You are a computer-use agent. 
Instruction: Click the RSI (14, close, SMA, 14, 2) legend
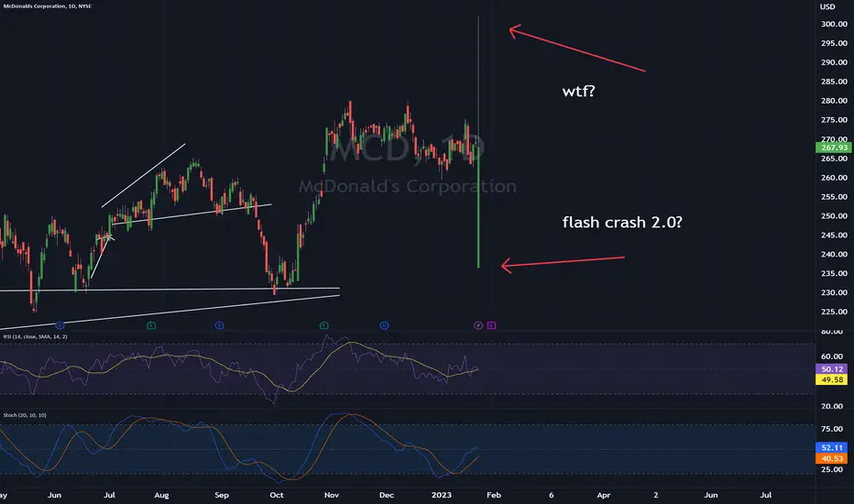[36, 336]
